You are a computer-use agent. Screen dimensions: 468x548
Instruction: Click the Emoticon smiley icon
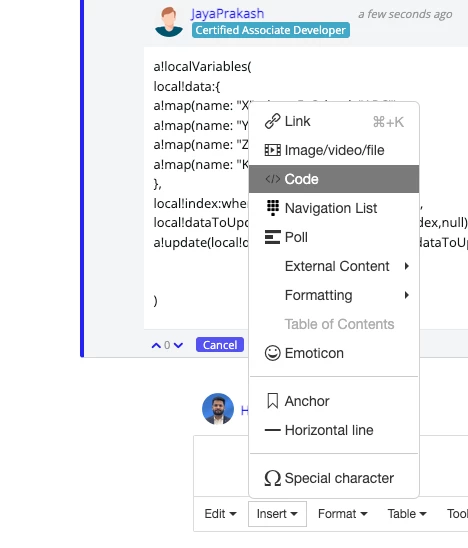tap(272, 353)
